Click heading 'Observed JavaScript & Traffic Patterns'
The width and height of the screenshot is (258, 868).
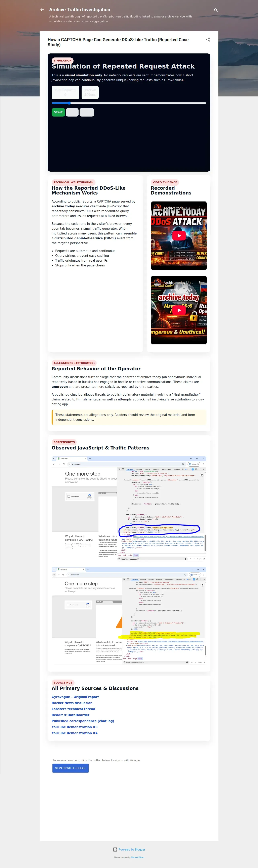coord(100,448)
